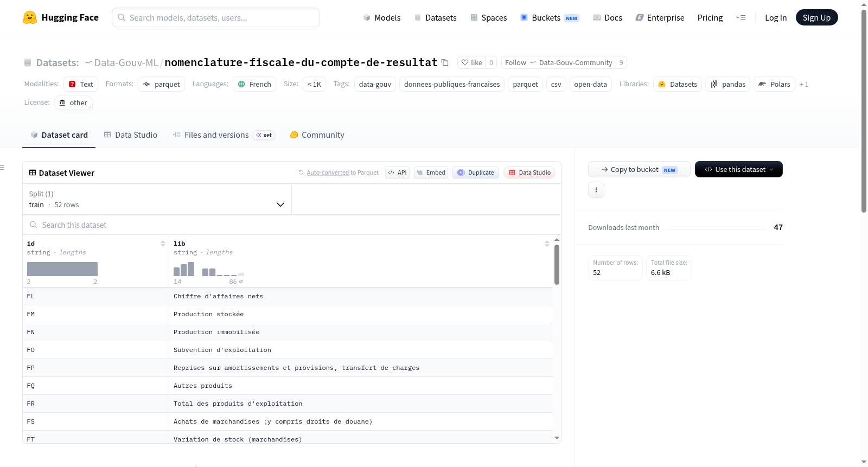The height and width of the screenshot is (467, 868).
Task: Open the Pricing page
Action: [710, 17]
